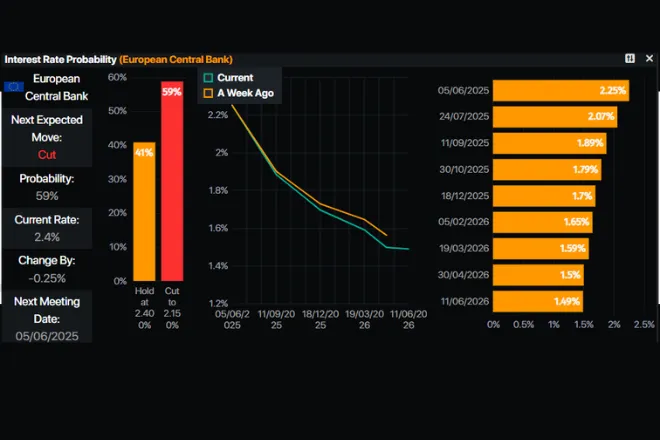The image size is (660, 440).
Task: Close the Interest Rate Probability panel
Action: [x=649, y=59]
